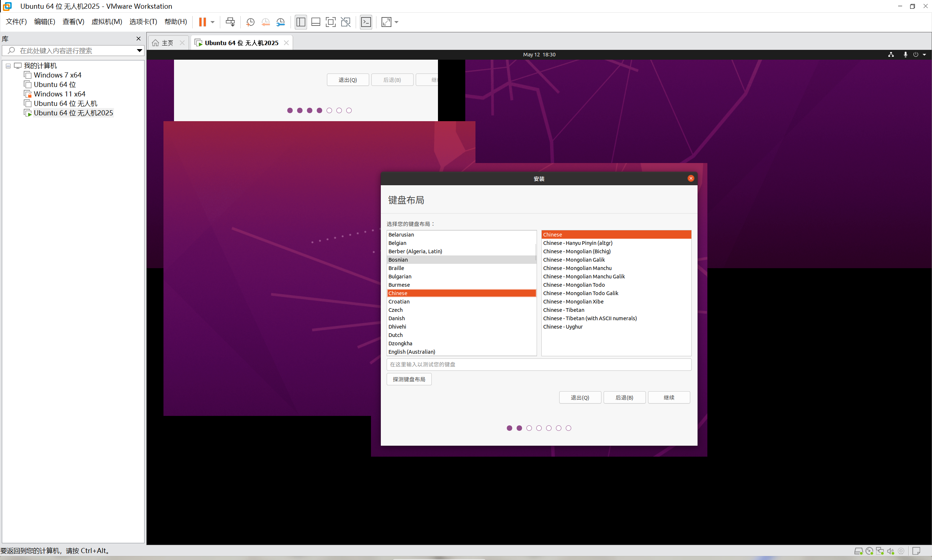Choose Chinese - Uyghur variant
The width and height of the screenshot is (932, 560).
point(616,327)
